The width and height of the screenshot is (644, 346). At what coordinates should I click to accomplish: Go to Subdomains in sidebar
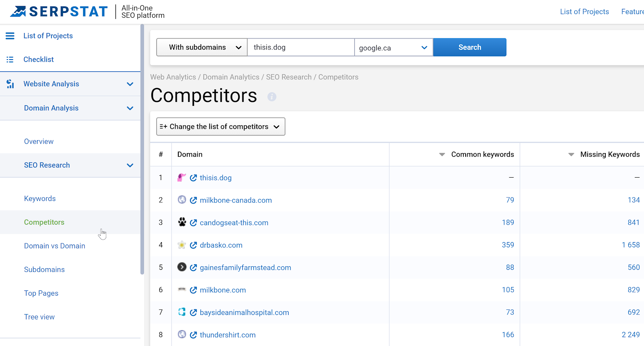pyautogui.click(x=44, y=269)
